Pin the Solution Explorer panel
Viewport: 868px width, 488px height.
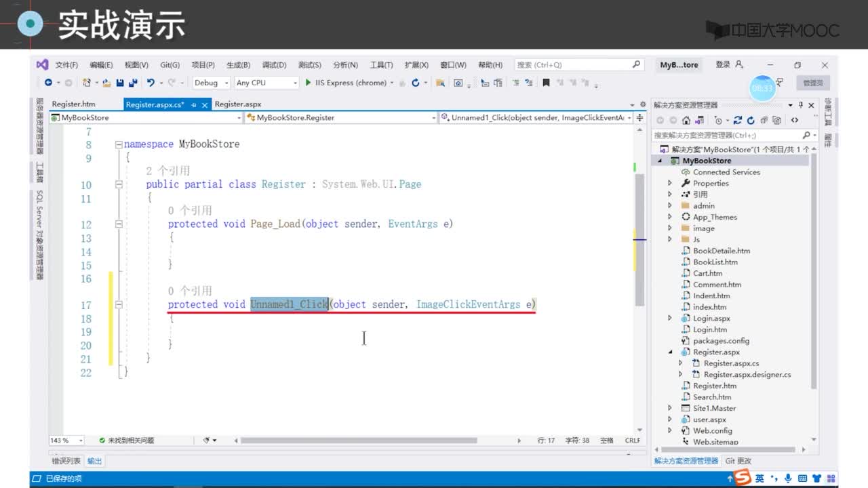click(x=801, y=105)
